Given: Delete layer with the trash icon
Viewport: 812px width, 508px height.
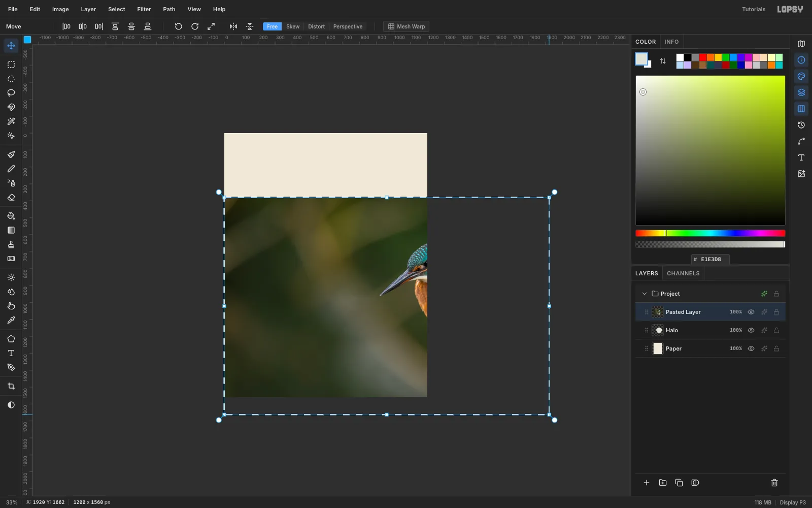Looking at the screenshot, I should click(x=774, y=483).
